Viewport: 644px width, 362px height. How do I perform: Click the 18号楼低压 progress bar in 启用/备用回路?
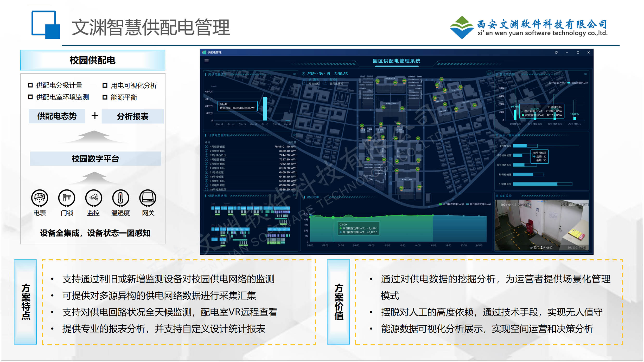click(x=525, y=146)
